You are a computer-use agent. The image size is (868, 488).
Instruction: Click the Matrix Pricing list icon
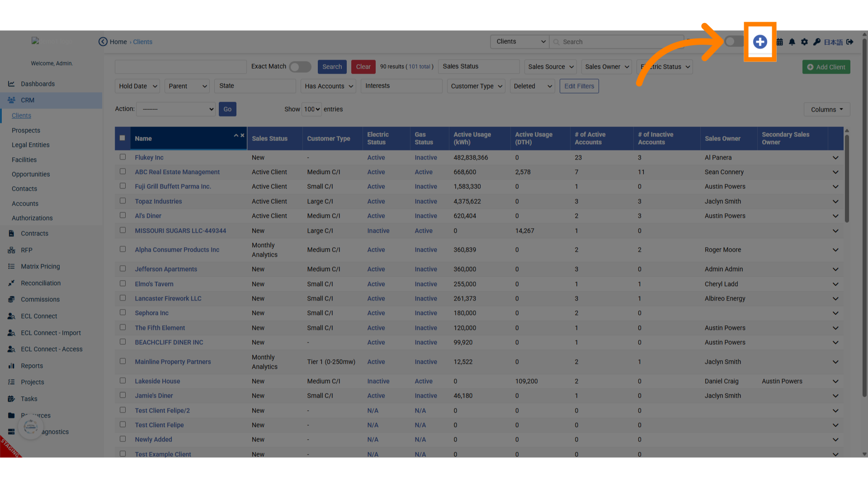(11, 266)
